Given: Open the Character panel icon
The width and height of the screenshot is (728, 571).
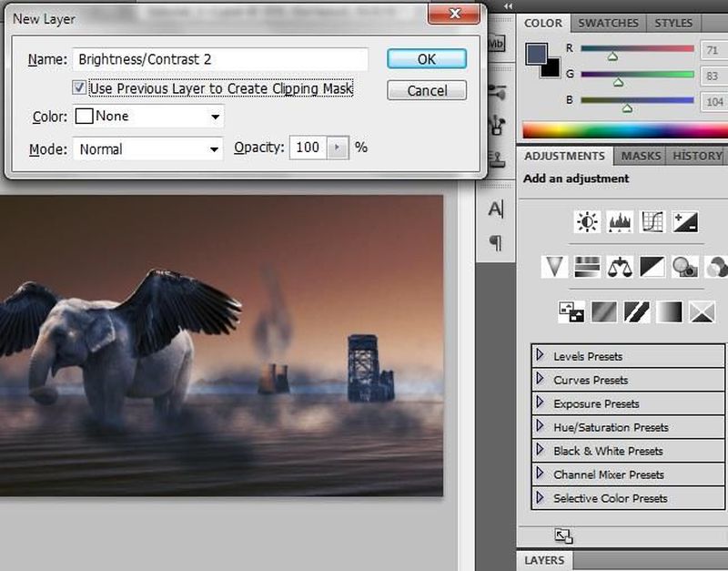Looking at the screenshot, I should 496,209.
